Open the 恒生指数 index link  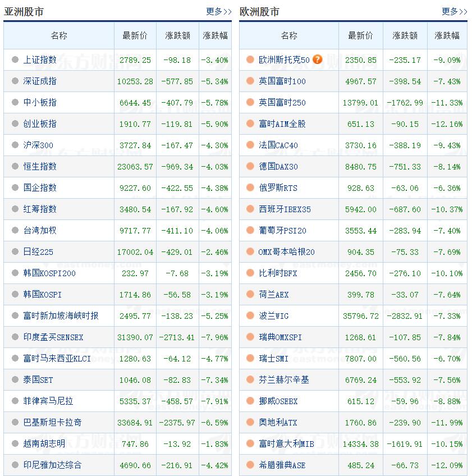[x=40, y=166]
